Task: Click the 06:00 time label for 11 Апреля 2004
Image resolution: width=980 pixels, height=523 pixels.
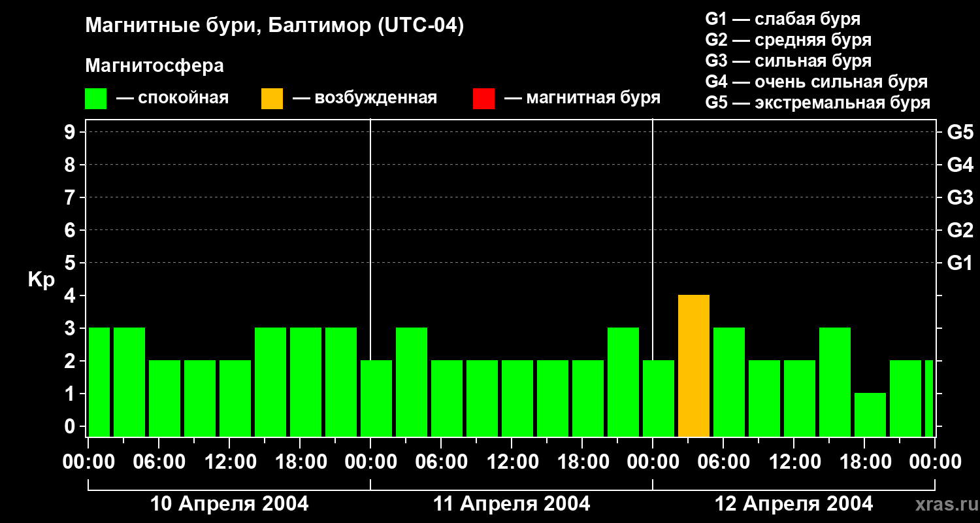Action: pos(440,462)
